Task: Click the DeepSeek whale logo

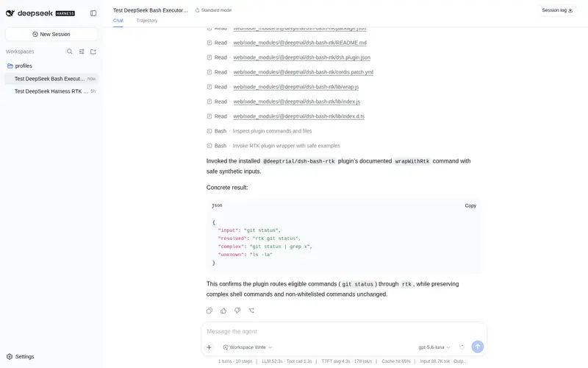Action: [10, 13]
